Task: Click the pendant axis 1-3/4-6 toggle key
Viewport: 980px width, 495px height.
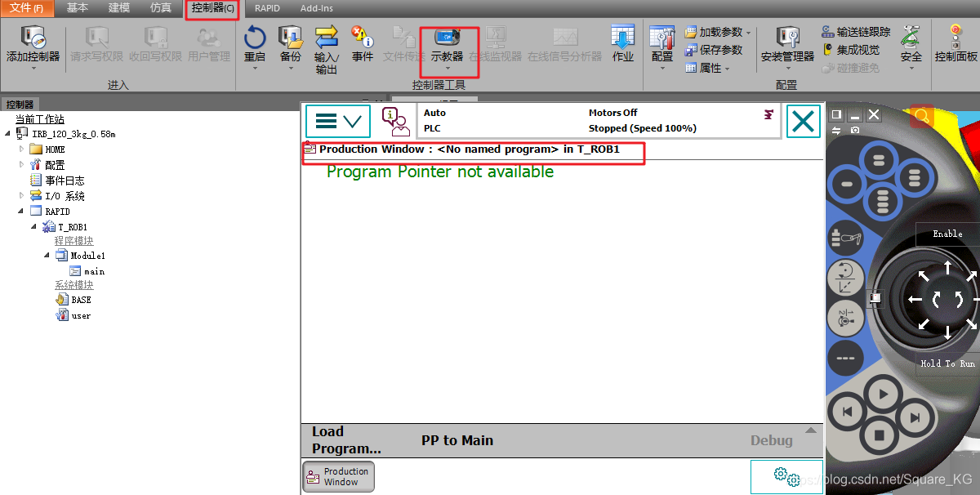Action: click(x=845, y=318)
